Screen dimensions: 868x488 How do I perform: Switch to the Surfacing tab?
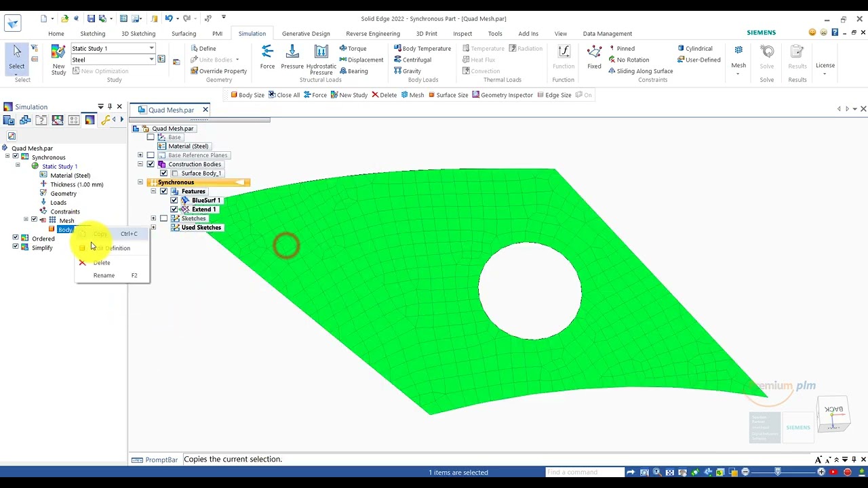click(x=184, y=33)
